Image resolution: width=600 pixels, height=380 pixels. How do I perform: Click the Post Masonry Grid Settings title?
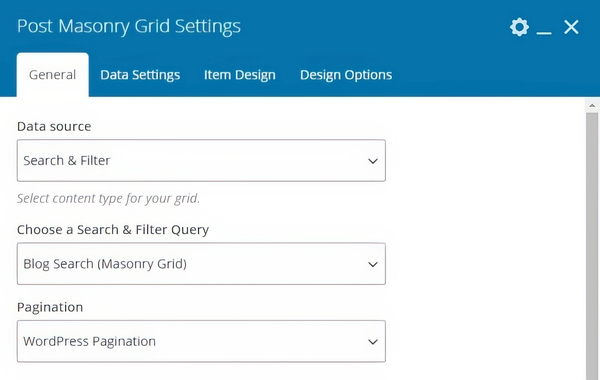[129, 26]
